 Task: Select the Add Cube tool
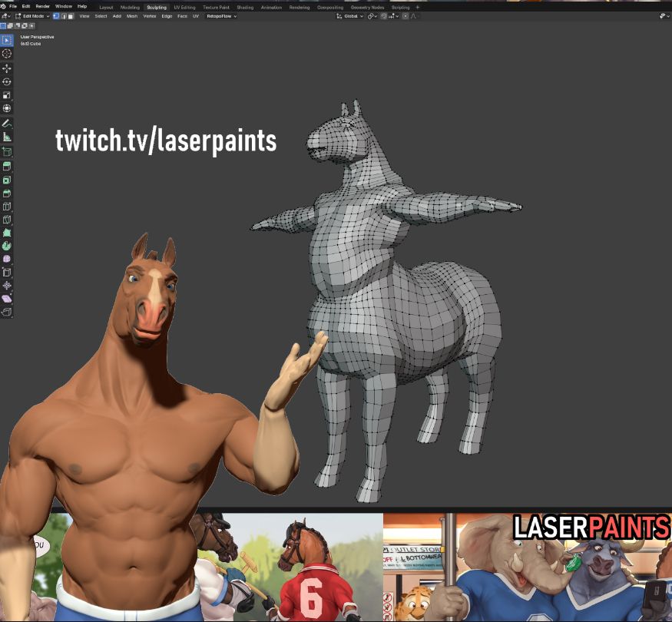[6, 151]
